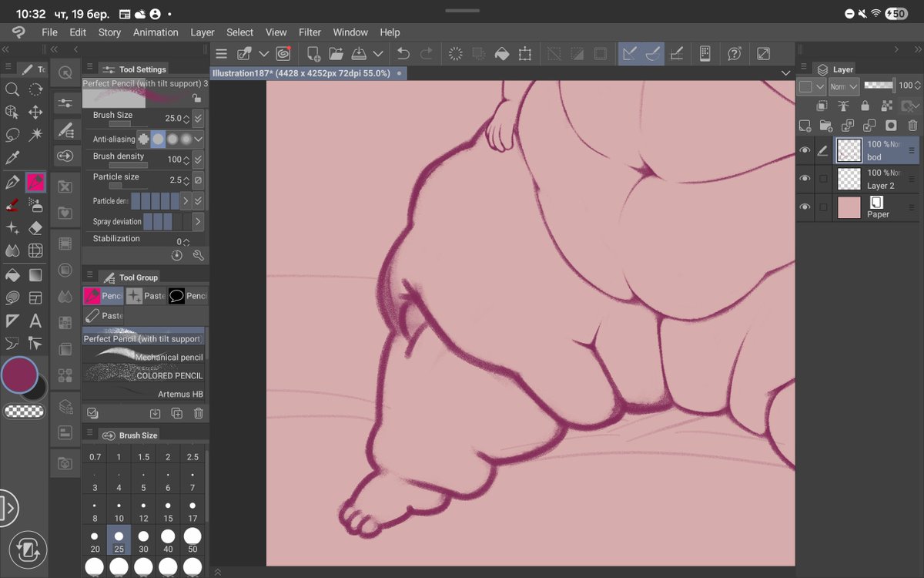This screenshot has height=578, width=924.
Task: Hide the Paper layer
Action: [x=805, y=207]
